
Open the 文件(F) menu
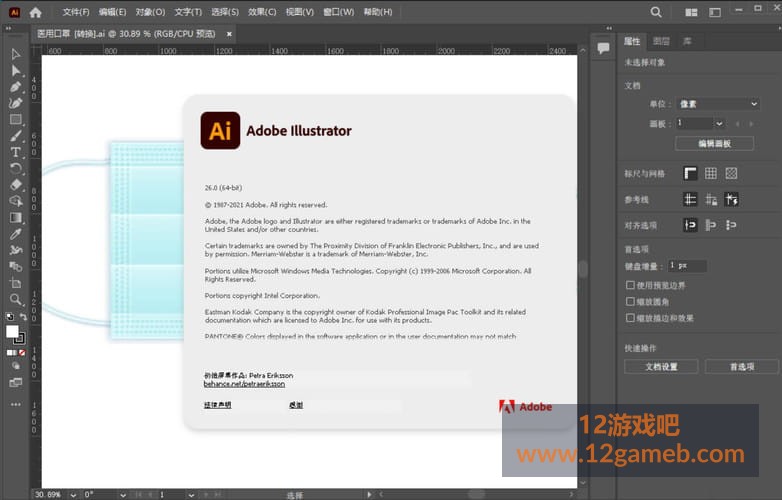(x=76, y=12)
